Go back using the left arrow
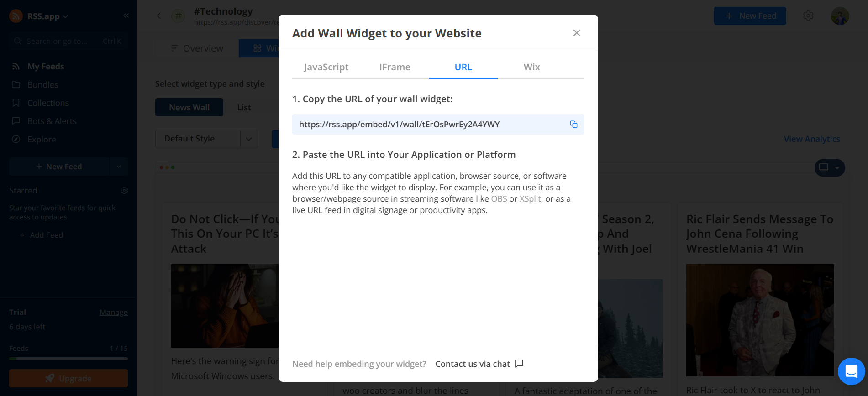 159,16
